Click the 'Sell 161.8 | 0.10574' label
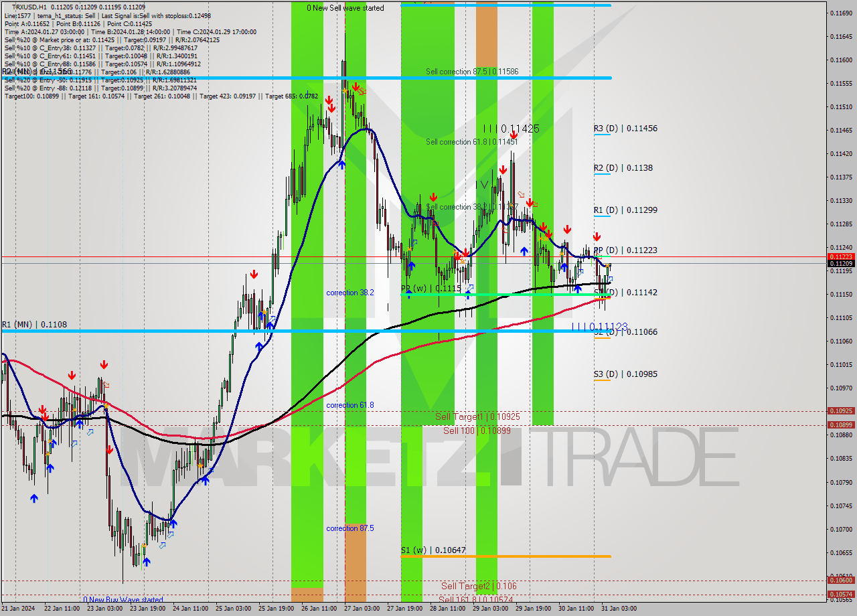 (476, 600)
